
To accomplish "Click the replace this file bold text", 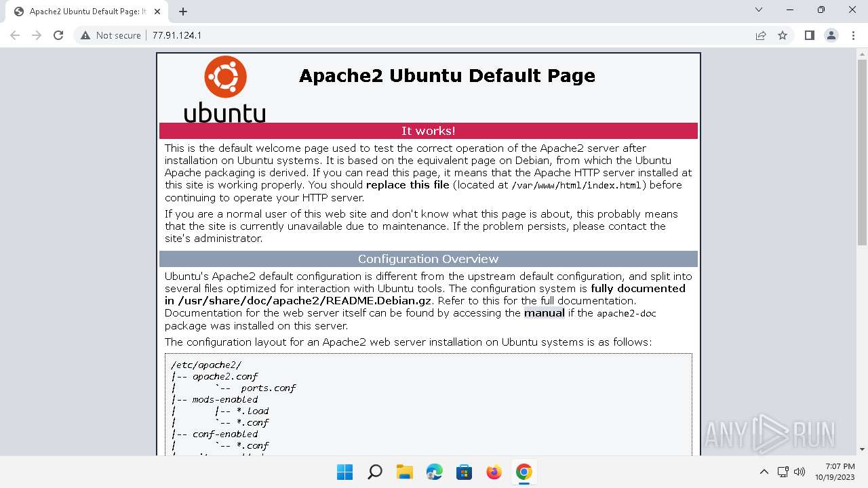I will click(x=408, y=185).
